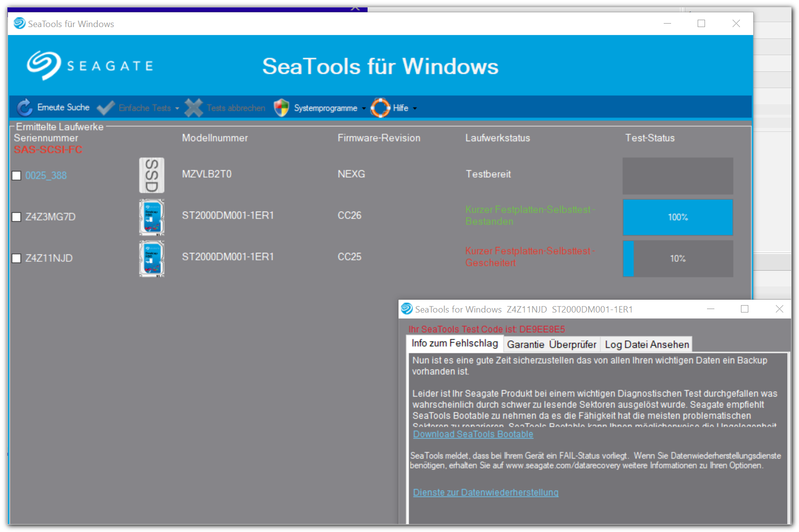Open the Hilfe menu
The height and width of the screenshot is (532, 799).
(x=400, y=108)
